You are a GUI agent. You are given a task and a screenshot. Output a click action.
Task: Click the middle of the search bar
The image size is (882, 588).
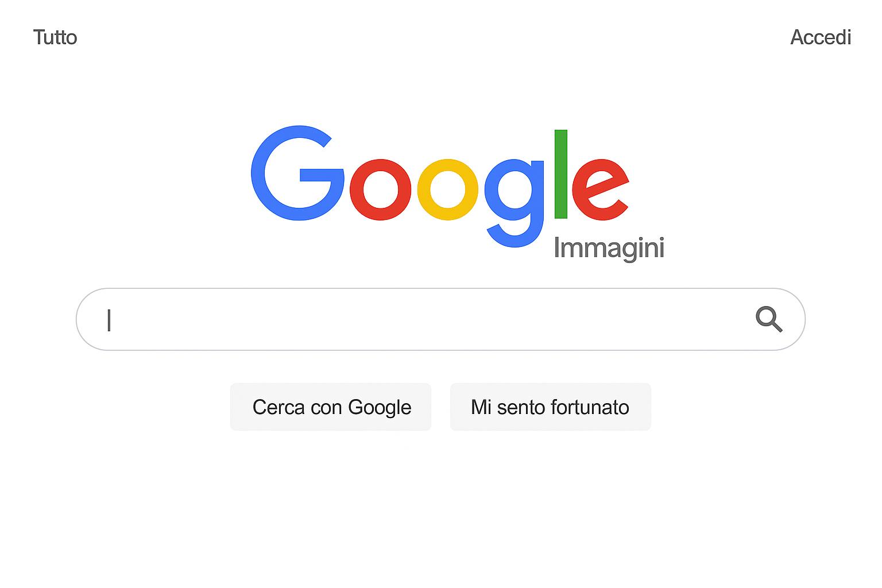point(440,319)
